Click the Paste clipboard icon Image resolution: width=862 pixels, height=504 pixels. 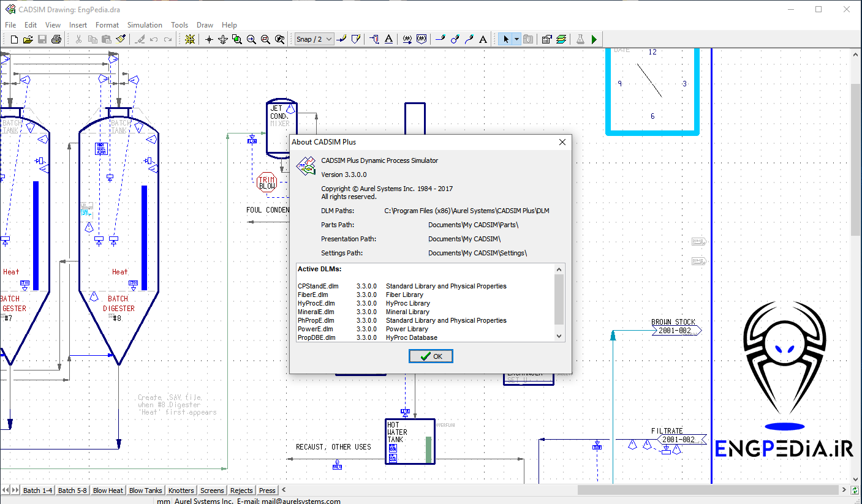107,39
